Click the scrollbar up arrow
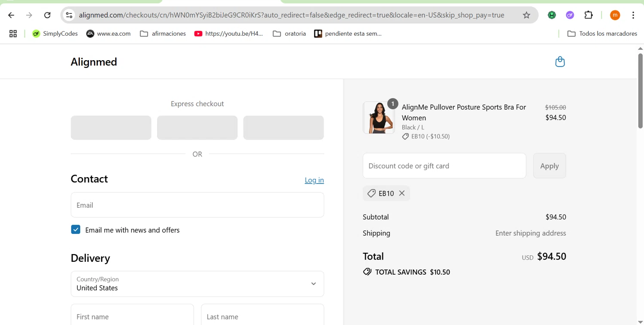 [640, 48]
